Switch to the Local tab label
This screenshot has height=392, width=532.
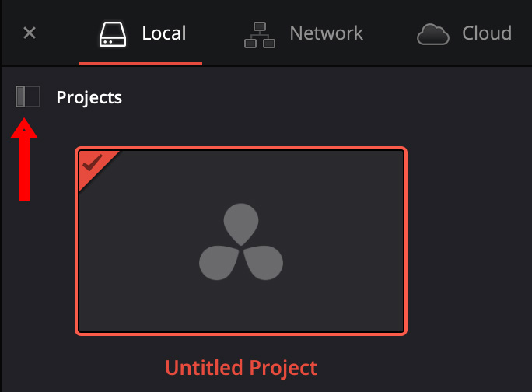(164, 33)
